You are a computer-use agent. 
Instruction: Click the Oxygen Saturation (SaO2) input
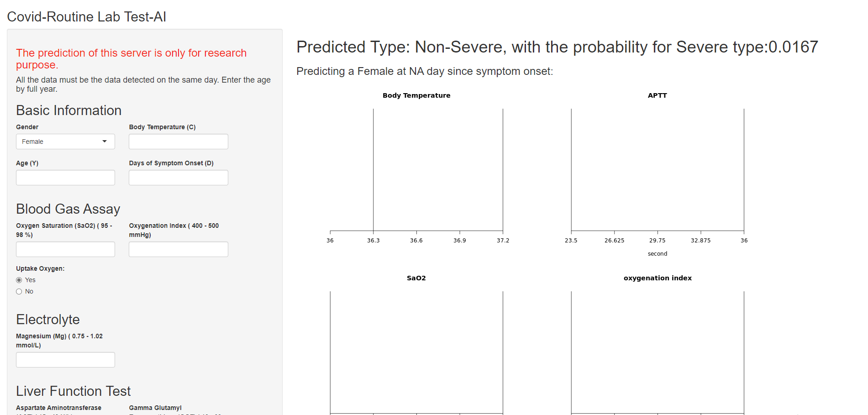tap(65, 249)
